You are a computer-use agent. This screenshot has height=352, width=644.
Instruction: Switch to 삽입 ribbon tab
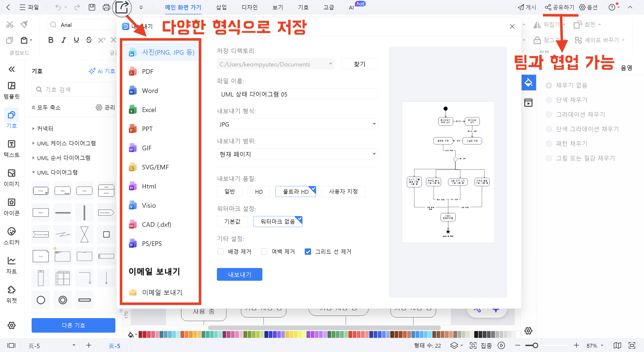point(221,7)
